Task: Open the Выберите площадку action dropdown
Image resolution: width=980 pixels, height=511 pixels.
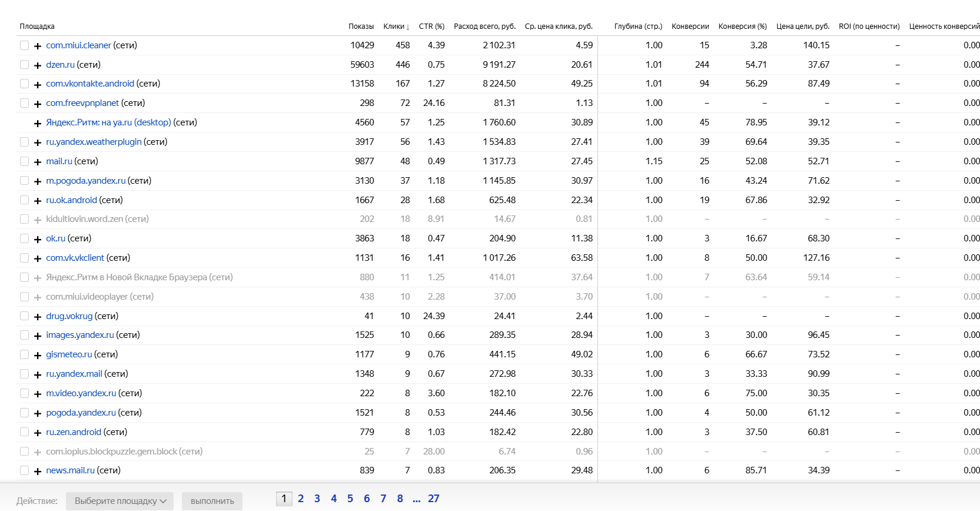Action: (119, 501)
